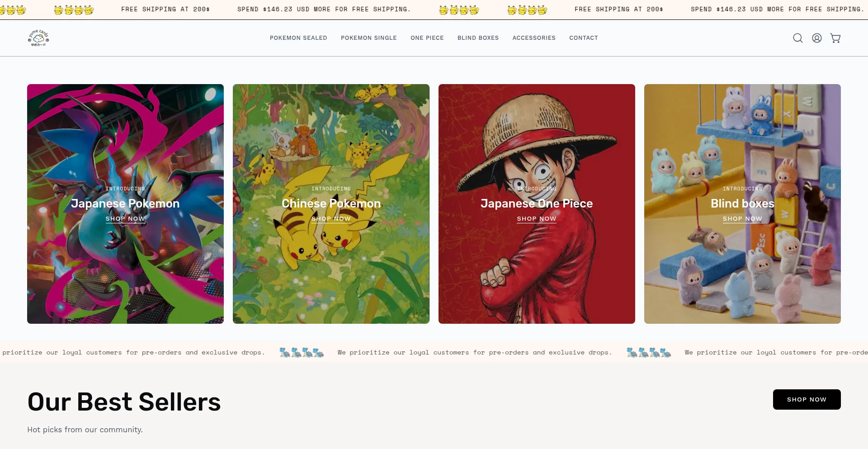Click Shop Now under Japanese One Piece
Image resolution: width=868 pixels, height=449 pixels.
pos(537,219)
